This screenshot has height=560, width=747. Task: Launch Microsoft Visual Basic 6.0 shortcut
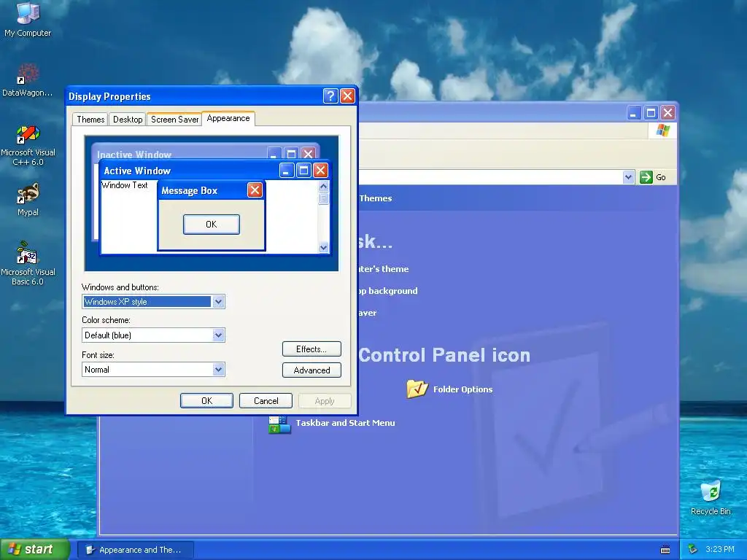point(28,263)
